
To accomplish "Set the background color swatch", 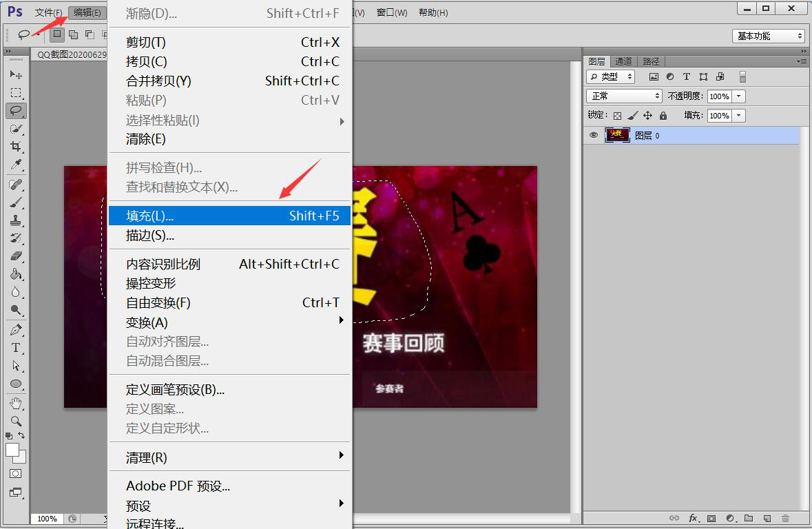I will [22, 458].
